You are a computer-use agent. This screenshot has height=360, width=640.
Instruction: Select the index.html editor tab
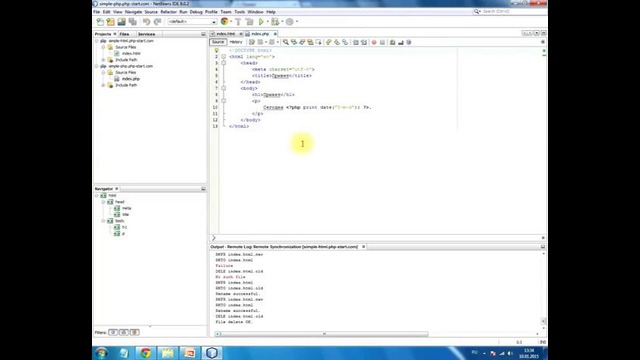click(225, 34)
